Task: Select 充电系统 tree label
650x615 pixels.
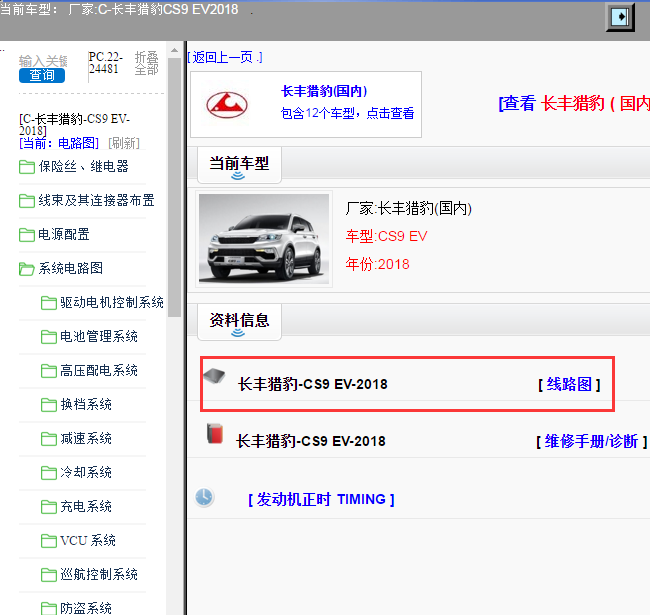Action: (86, 506)
